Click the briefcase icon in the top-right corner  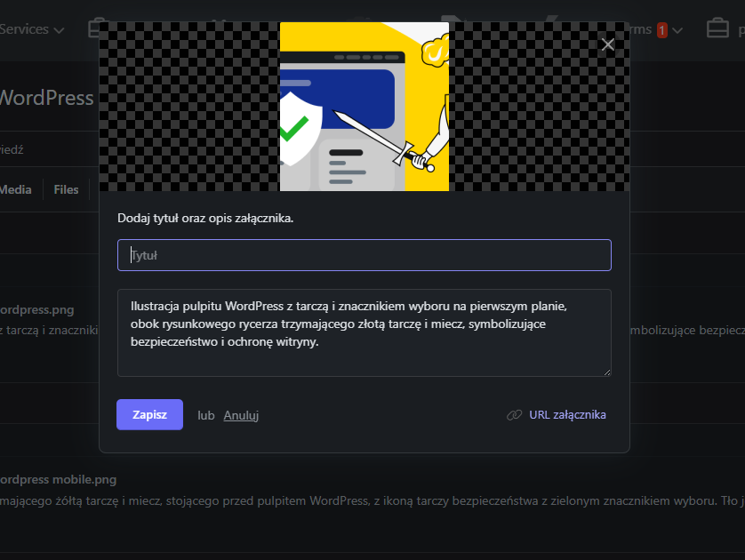click(717, 29)
